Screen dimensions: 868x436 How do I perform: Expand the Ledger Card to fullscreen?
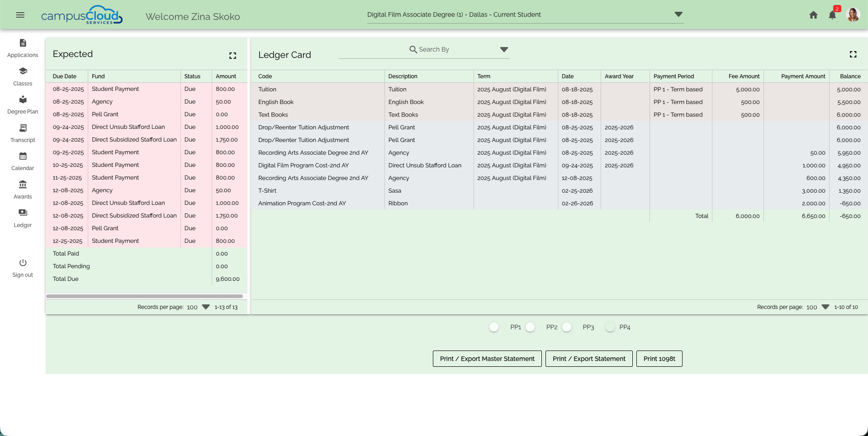point(853,54)
